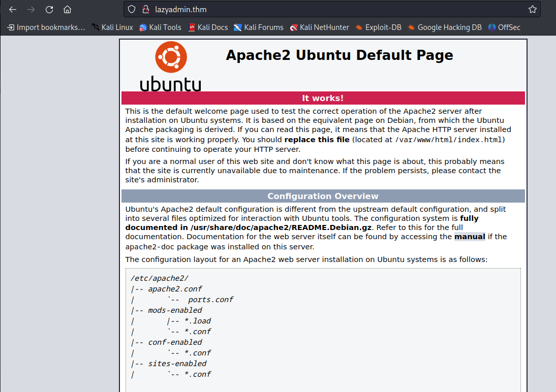Open the Kali Linux bookmark
Screen dimensions: 556x392
(112, 27)
